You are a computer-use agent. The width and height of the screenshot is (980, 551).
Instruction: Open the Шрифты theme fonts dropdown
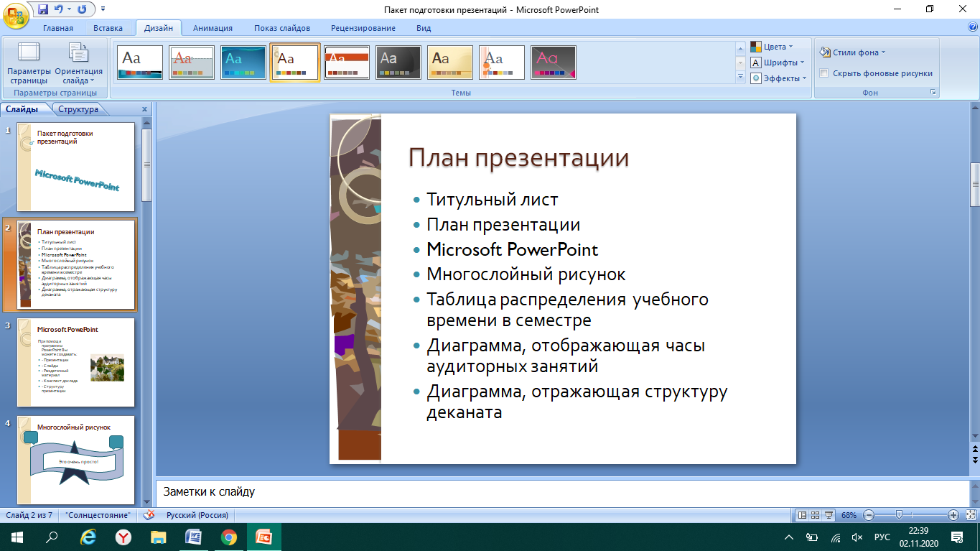click(778, 62)
